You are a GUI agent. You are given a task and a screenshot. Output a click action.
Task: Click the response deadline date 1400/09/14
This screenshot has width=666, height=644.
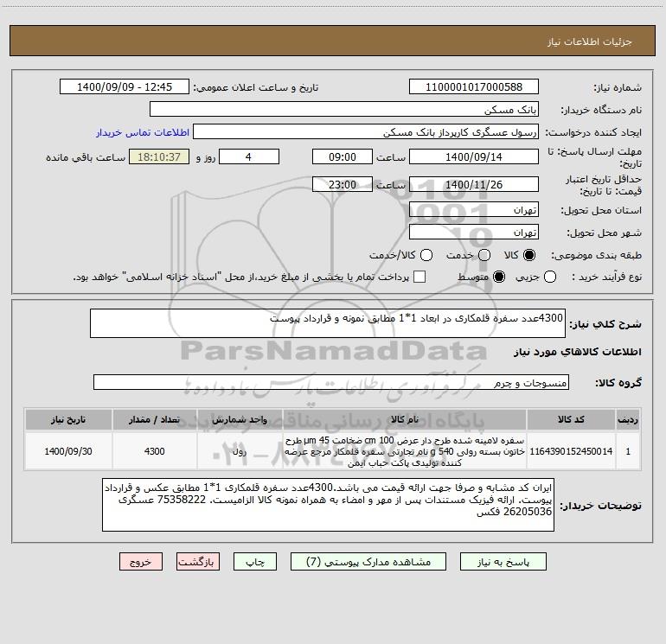point(474,156)
